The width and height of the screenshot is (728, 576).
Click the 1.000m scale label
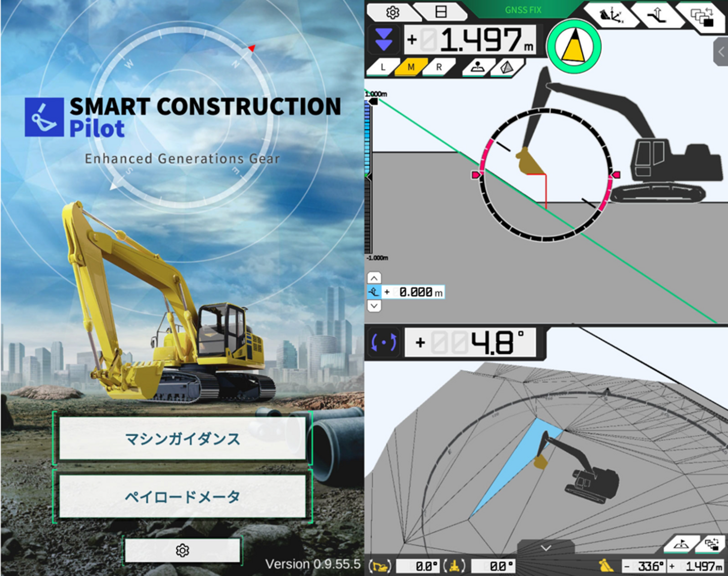[x=376, y=94]
